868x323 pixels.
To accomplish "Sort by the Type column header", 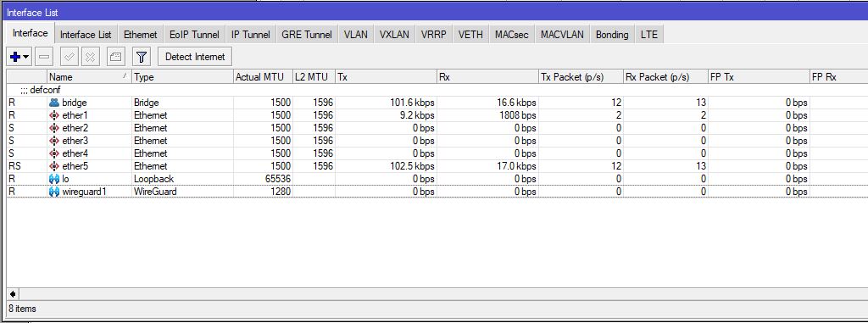I will [x=182, y=77].
